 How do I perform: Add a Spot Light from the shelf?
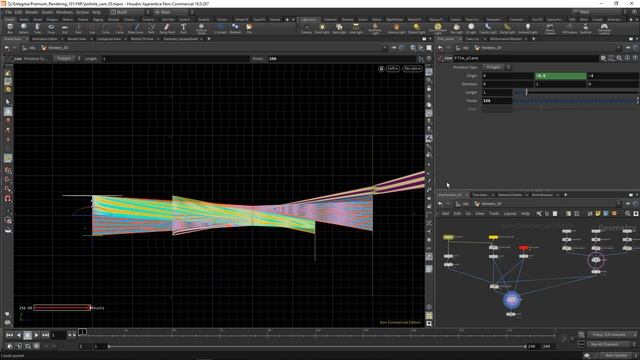(339, 28)
